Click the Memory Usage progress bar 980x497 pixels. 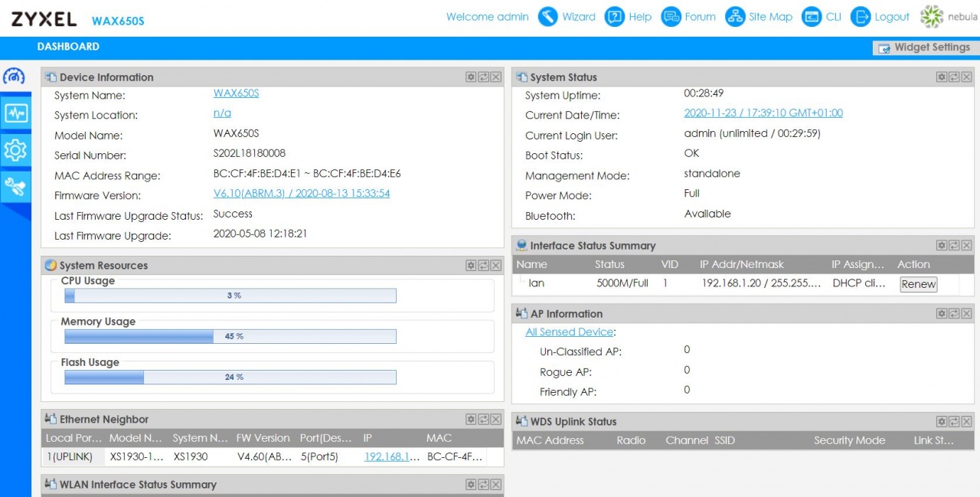click(x=230, y=336)
